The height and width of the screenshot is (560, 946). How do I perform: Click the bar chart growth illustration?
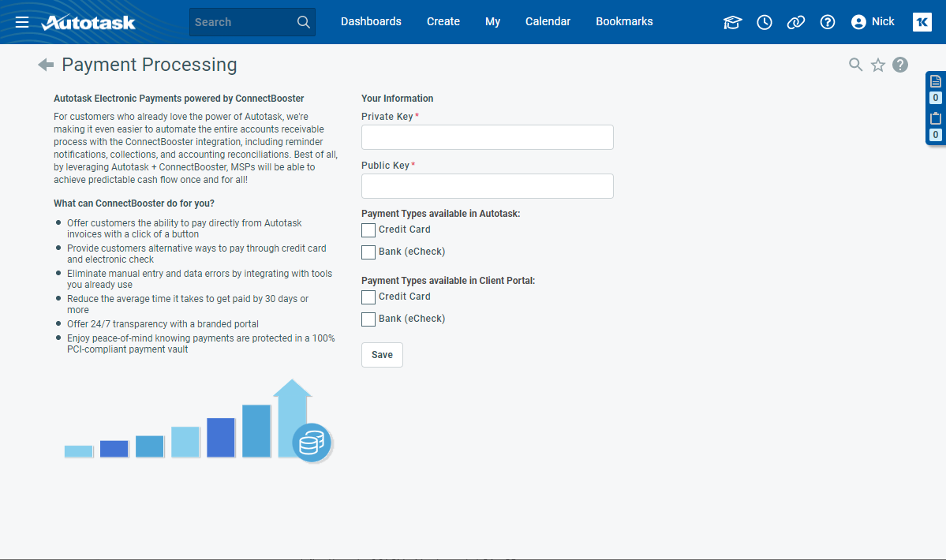click(x=198, y=420)
